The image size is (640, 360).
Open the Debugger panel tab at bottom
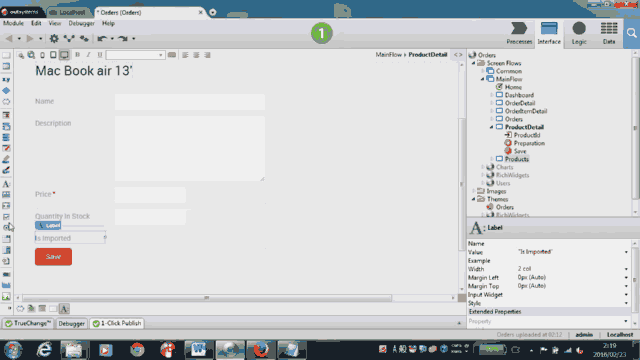pos(71,324)
